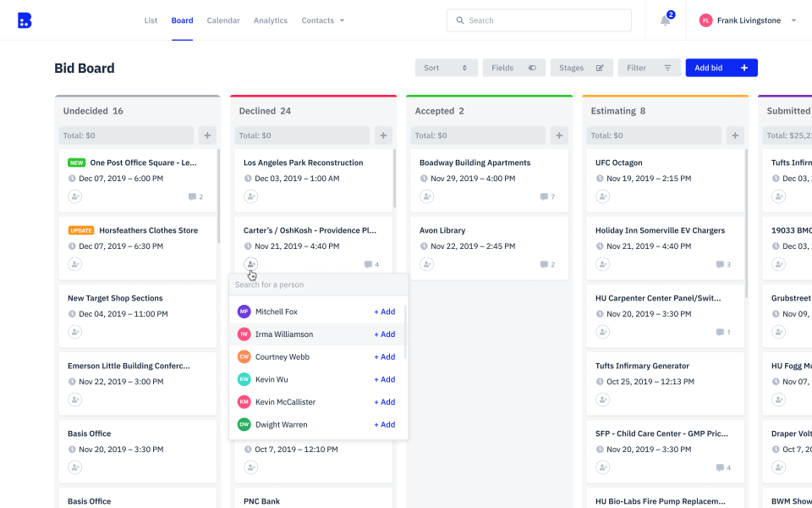Open Frank Livingstone's account menu
The height and width of the screenshot is (508, 812).
coord(748,19)
